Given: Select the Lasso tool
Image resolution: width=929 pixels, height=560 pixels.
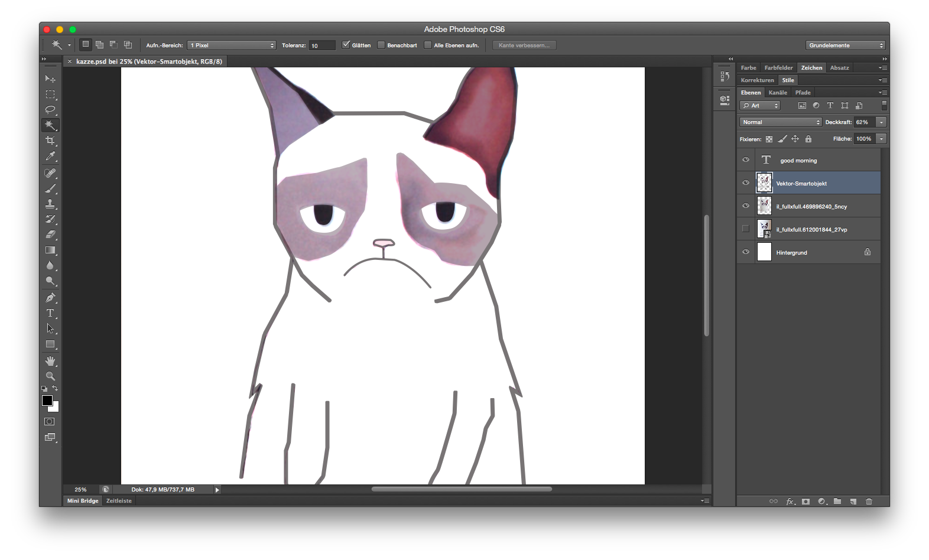Looking at the screenshot, I should (x=50, y=110).
